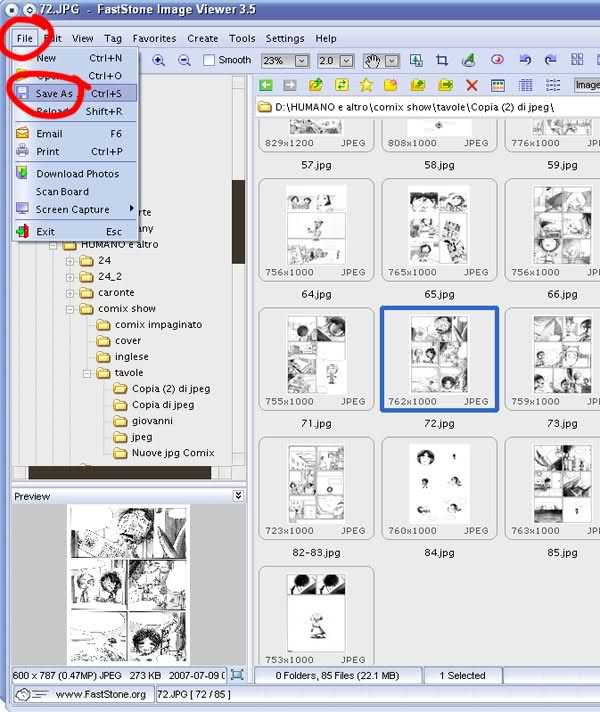This screenshot has height=712, width=600.
Task: Switch to list view icon
Action: click(x=553, y=85)
